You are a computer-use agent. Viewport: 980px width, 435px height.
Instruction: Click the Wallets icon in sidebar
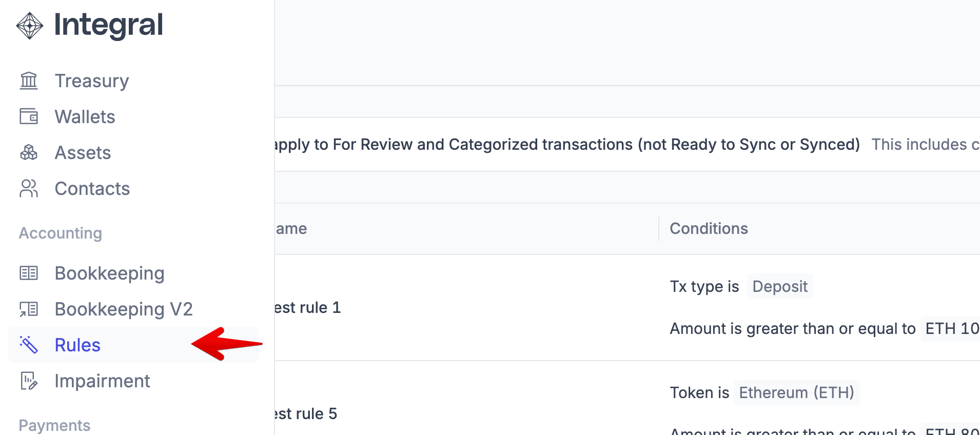tap(29, 117)
